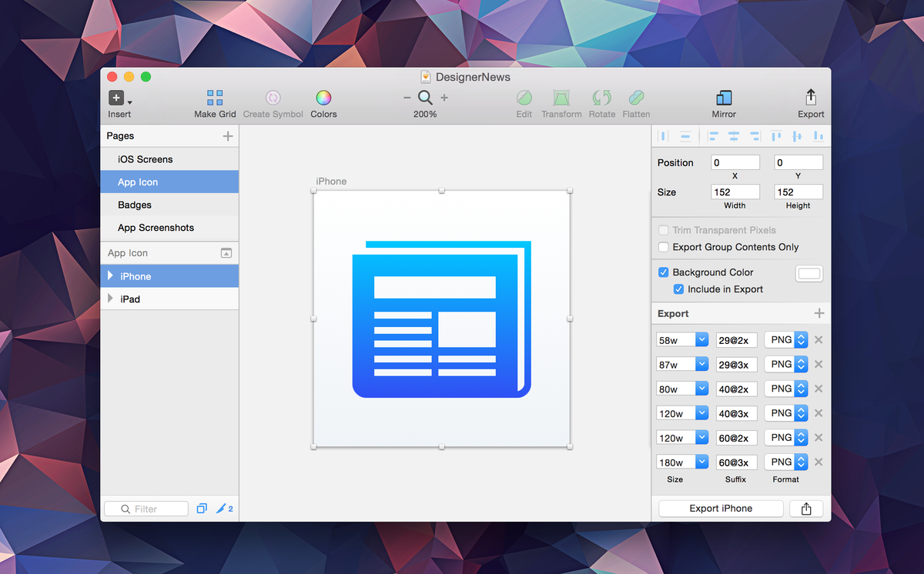Click the Edit toolbar icon
Image resolution: width=924 pixels, height=574 pixels.
524,98
